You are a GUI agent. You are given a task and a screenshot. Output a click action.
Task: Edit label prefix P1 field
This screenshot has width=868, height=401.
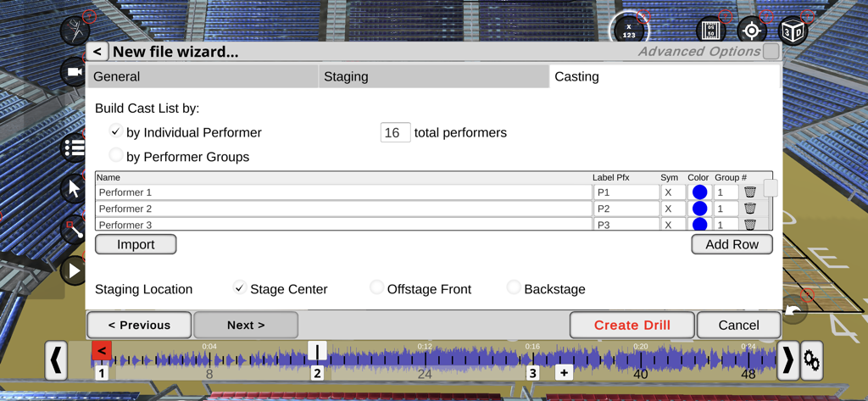(626, 192)
